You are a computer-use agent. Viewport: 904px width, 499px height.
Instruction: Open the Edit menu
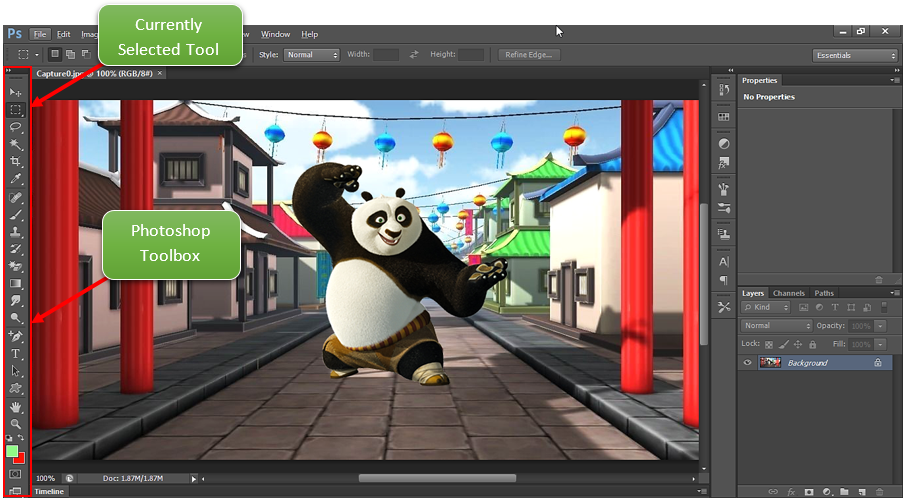[63, 34]
